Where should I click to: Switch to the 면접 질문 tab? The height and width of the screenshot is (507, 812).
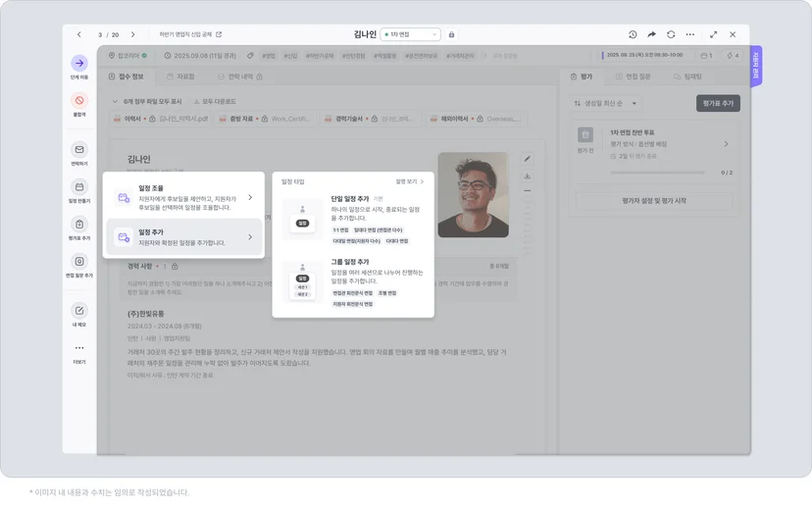click(633, 76)
